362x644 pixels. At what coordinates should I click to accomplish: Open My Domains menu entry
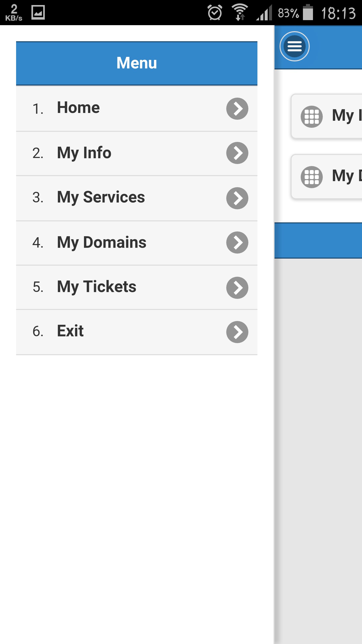102,243
